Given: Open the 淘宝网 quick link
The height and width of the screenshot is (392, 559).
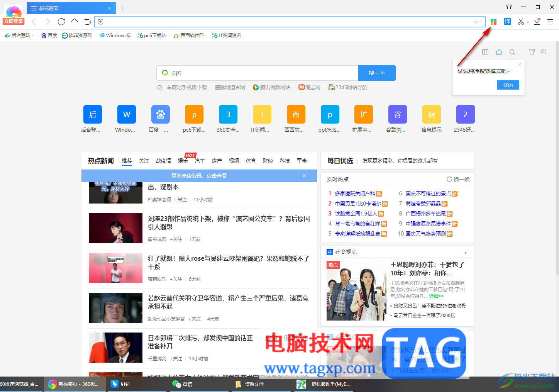Looking at the screenshot, I should [x=310, y=87].
